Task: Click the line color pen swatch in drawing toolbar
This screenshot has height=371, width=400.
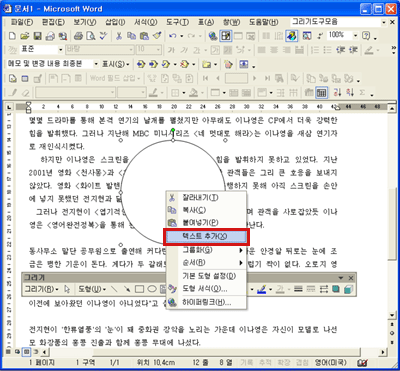Action: click(261, 289)
